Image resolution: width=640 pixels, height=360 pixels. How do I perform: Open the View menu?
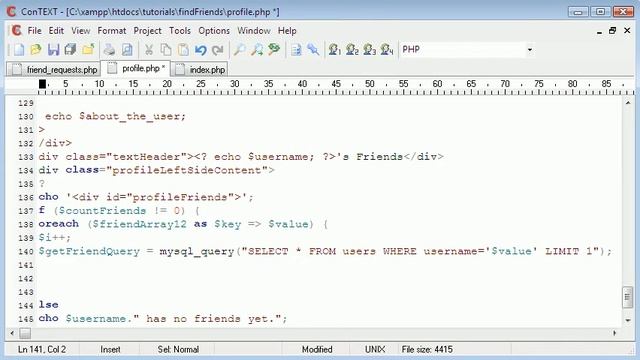tap(80, 31)
